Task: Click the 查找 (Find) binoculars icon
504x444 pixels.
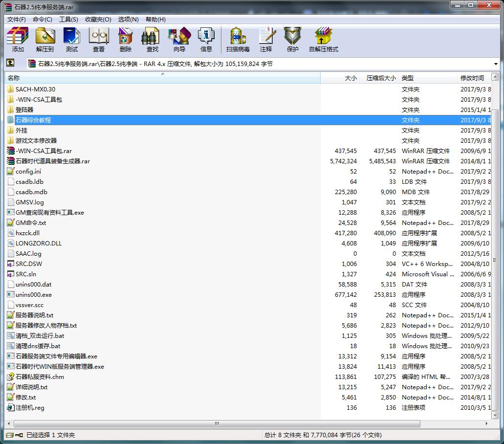Action: point(151,36)
